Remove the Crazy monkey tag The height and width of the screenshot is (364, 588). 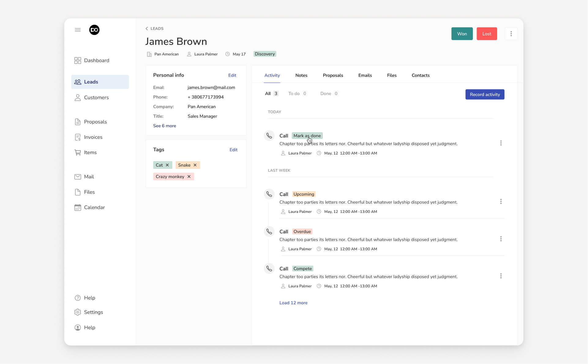click(189, 177)
